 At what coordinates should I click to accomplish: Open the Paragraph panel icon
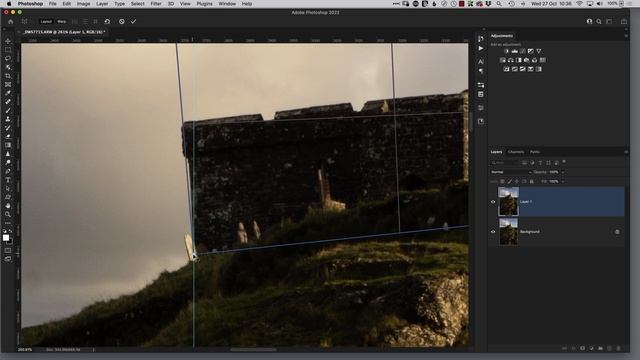click(481, 71)
